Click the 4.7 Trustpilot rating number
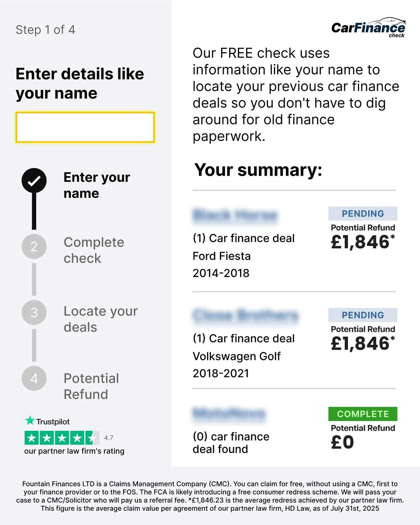This screenshot has height=525, width=420. [x=109, y=438]
